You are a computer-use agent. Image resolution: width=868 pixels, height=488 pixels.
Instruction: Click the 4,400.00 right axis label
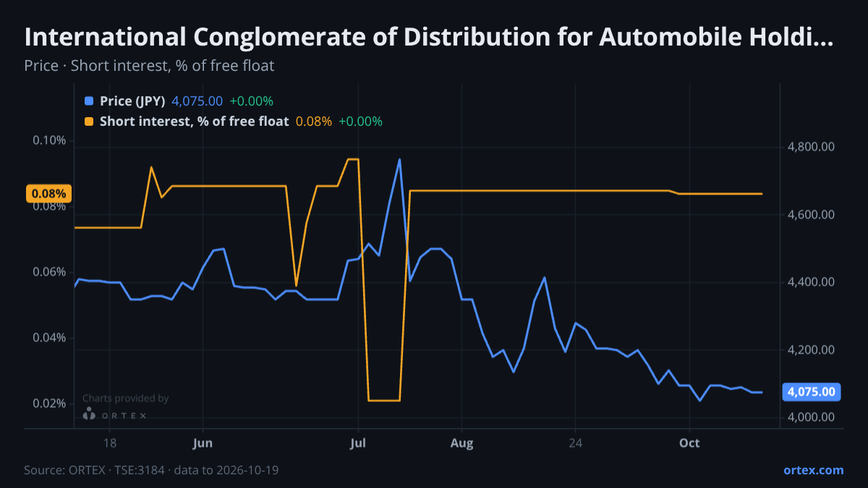[811, 282]
